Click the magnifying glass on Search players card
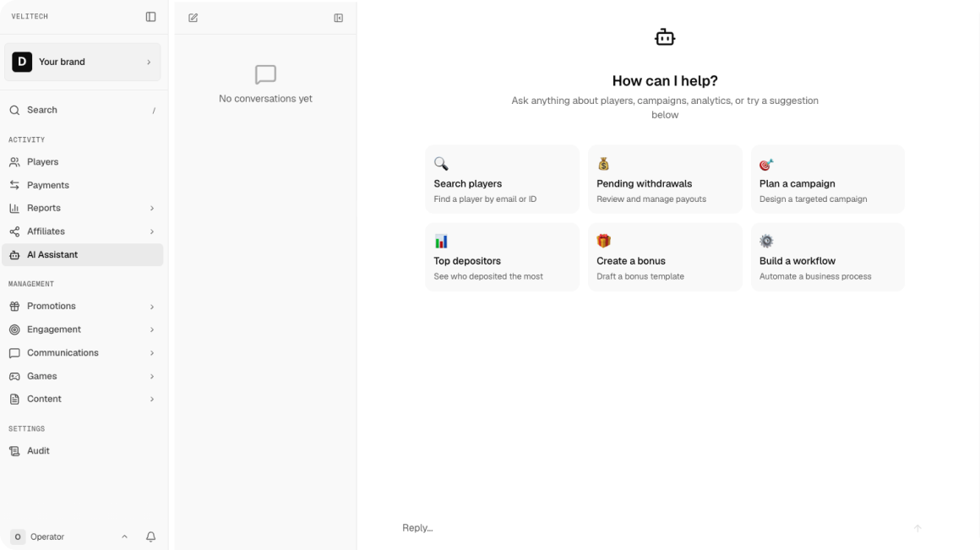 point(441,164)
